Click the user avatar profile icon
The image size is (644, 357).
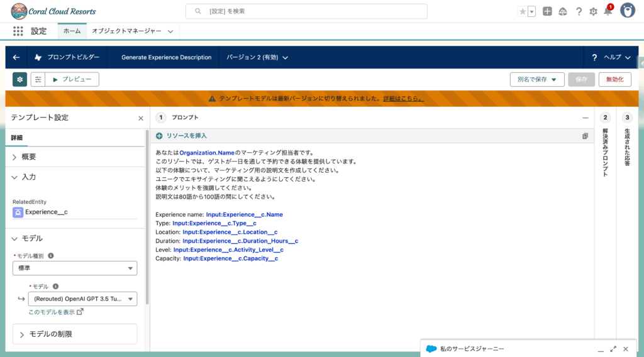coord(627,11)
